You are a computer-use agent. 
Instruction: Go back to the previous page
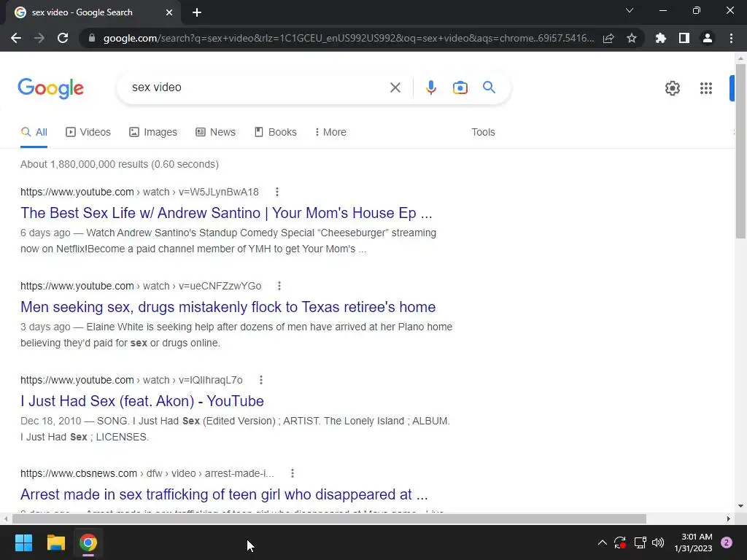pyautogui.click(x=16, y=38)
